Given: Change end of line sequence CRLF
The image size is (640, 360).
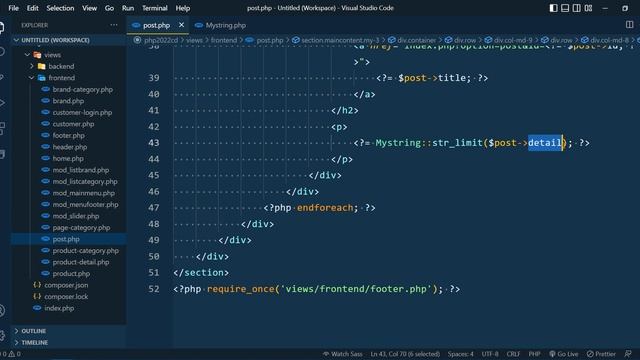Looking at the screenshot, I should tap(513, 354).
